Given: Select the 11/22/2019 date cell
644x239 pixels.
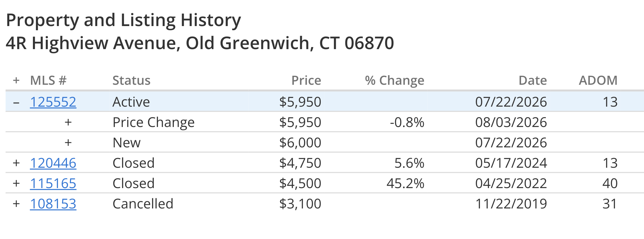Looking at the screenshot, I should [511, 204].
